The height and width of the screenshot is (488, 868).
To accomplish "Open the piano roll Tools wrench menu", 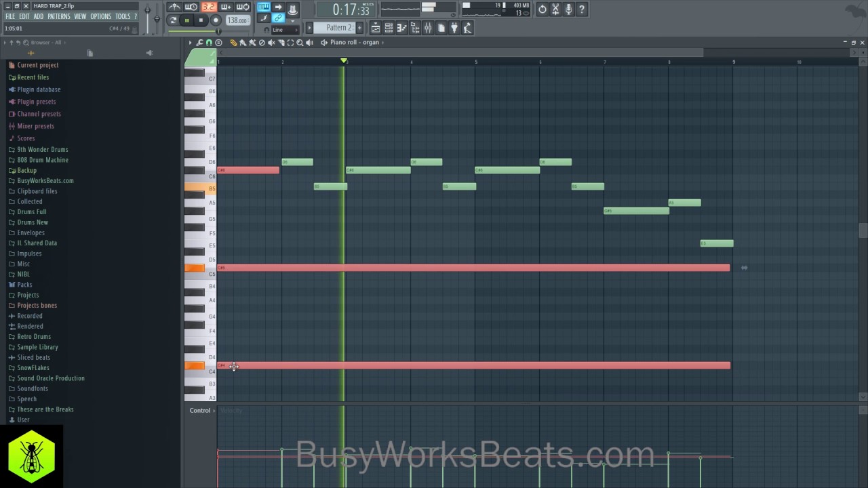I will 199,43.
